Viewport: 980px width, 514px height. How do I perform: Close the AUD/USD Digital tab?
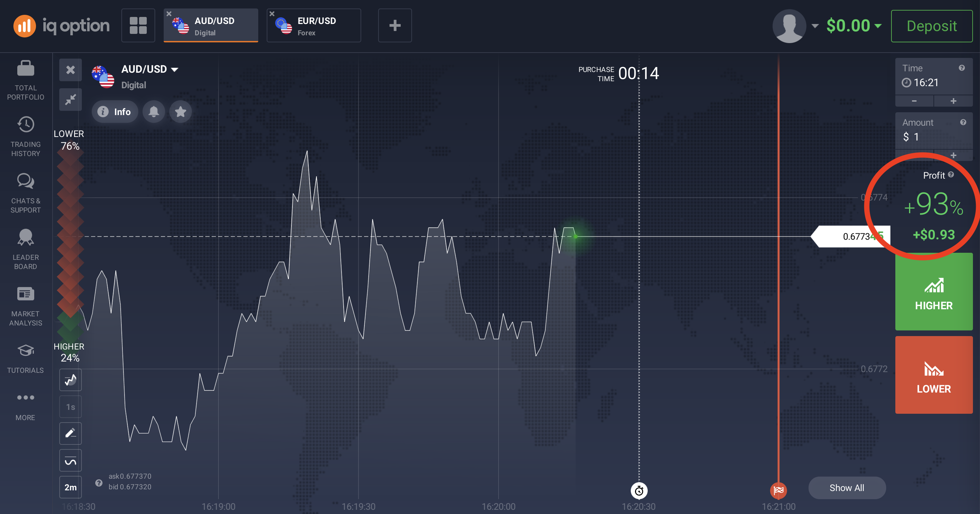pos(169,14)
